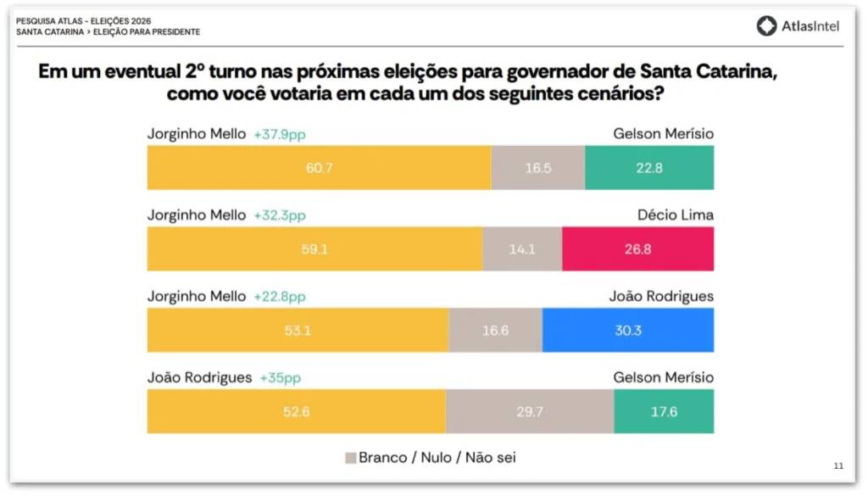Select the red 26.8 bar segment

(x=637, y=249)
